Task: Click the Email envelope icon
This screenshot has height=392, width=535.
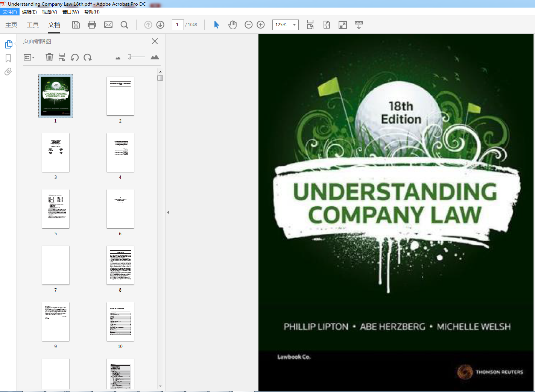Action: 108,25
